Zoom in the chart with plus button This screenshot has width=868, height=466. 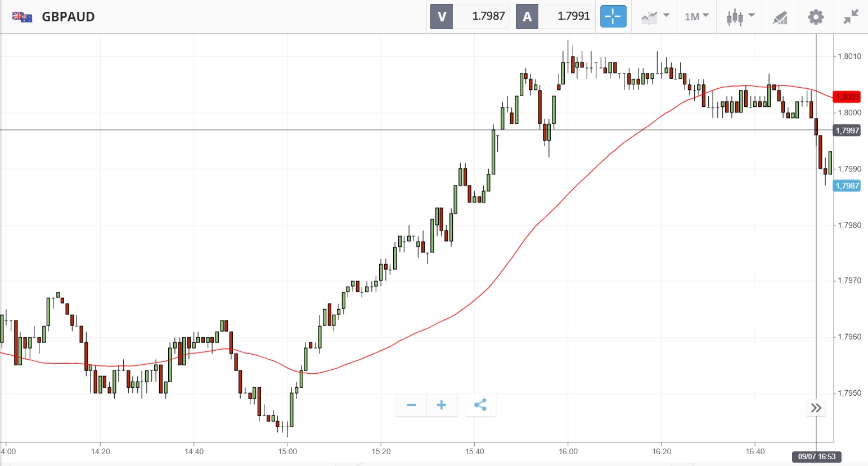pos(442,405)
